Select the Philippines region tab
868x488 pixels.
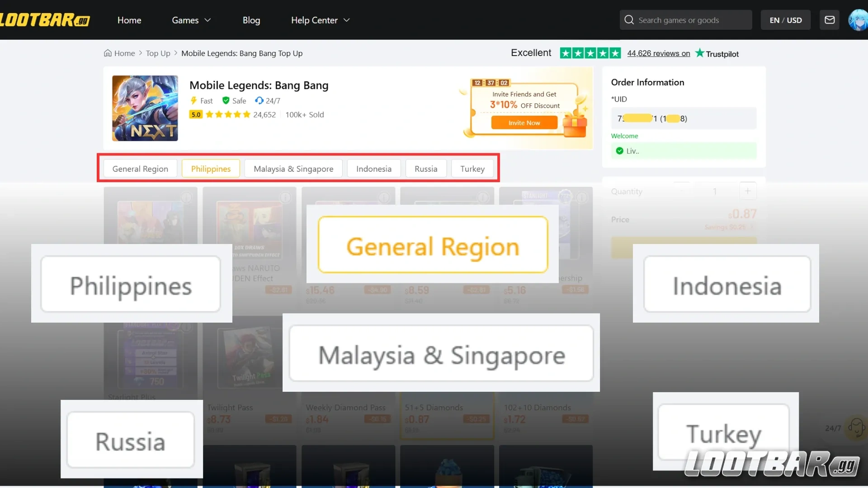[x=211, y=169]
